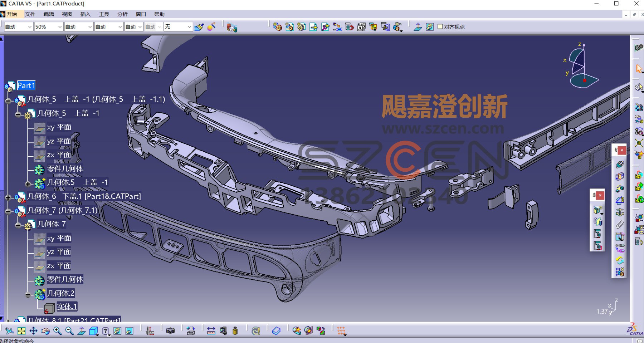Click the camera Capture icon
This screenshot has height=343, width=644.
pyautogui.click(x=170, y=331)
